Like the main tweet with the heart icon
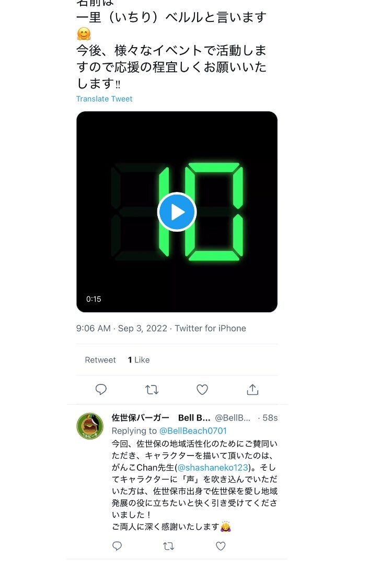Viewport: 392px width, 568px height. coord(202,390)
